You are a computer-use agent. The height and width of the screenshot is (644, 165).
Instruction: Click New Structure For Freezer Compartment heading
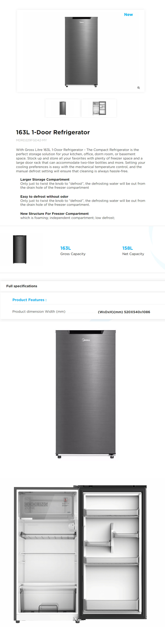point(54,214)
